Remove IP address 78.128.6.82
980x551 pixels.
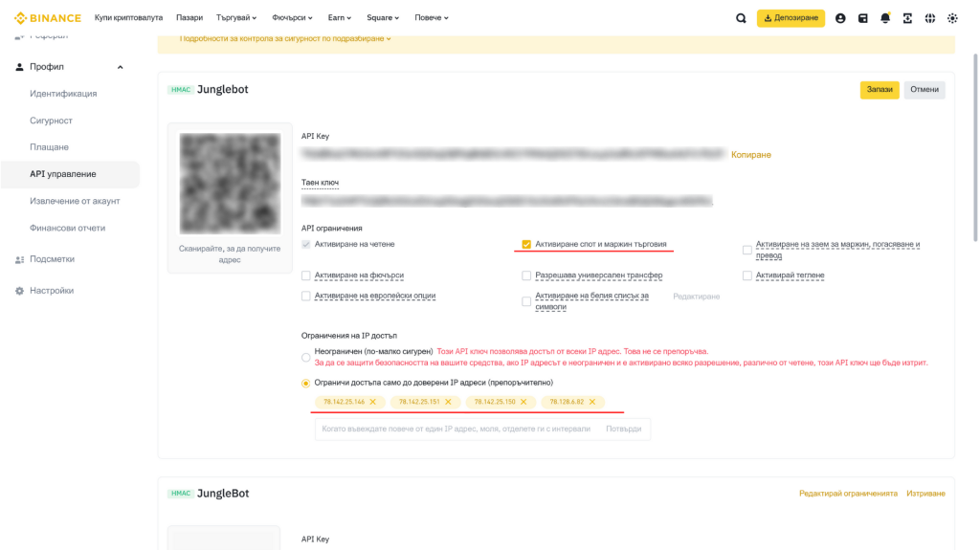(592, 402)
